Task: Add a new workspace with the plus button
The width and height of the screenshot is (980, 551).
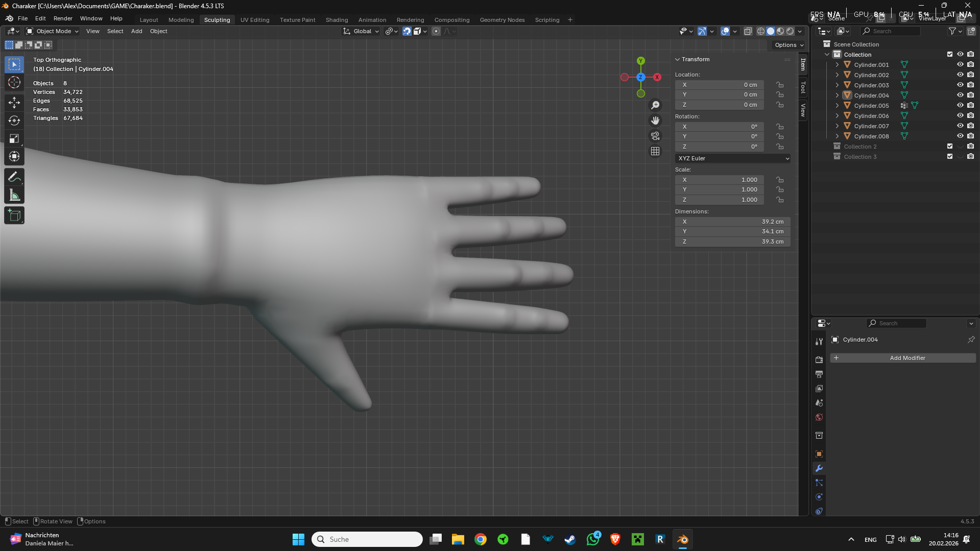Action: click(x=570, y=20)
